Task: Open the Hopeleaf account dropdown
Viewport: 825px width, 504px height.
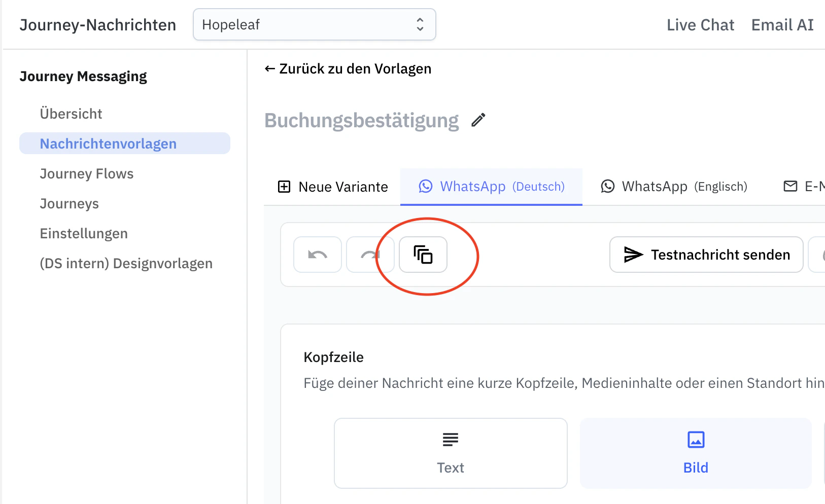Action: [315, 24]
